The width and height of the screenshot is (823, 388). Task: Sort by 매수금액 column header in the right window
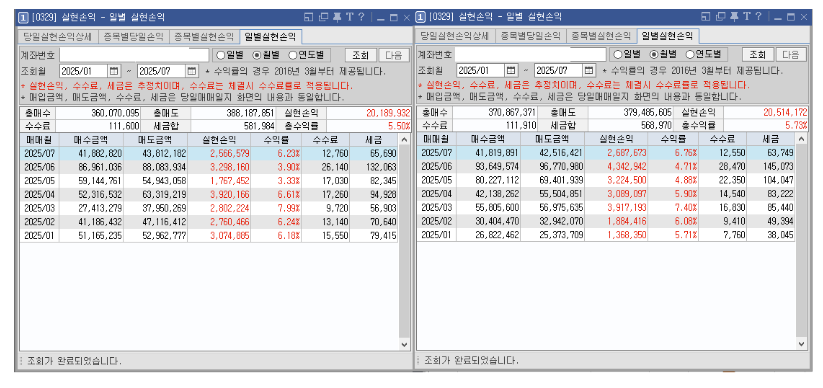488,140
